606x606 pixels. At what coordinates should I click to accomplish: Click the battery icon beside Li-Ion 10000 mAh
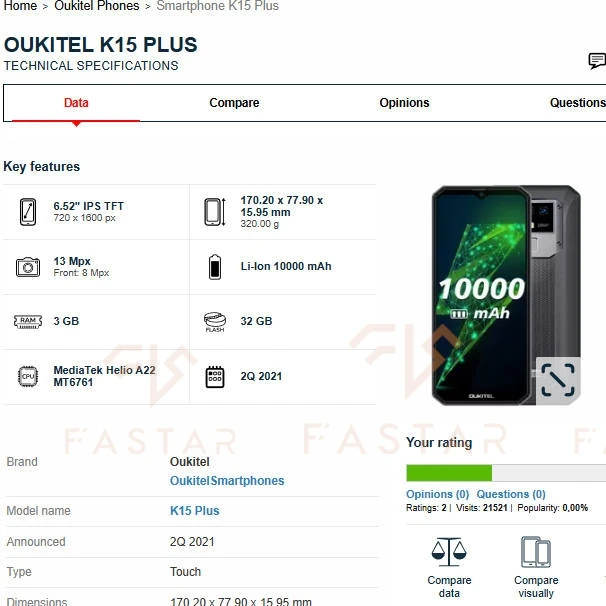[x=215, y=267]
